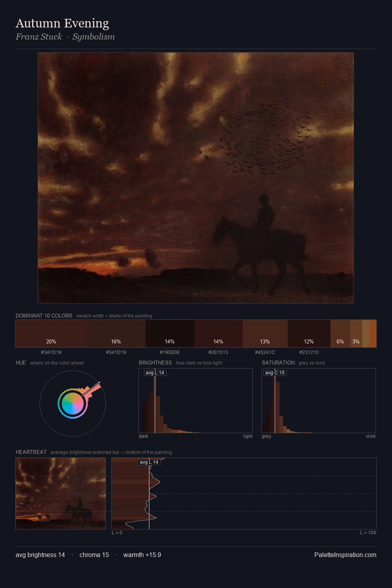This screenshot has width=392, height=588.
Task: Select the 3% color swatch
Action: (356, 334)
